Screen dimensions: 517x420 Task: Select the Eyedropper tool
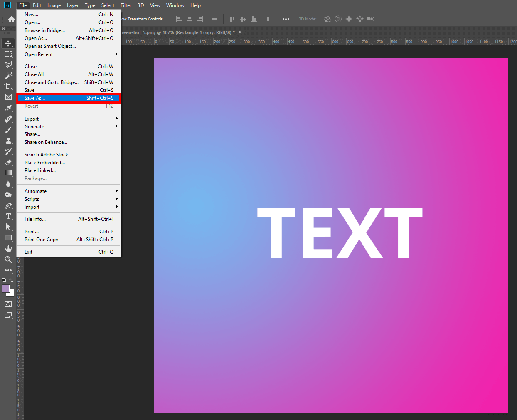8,108
